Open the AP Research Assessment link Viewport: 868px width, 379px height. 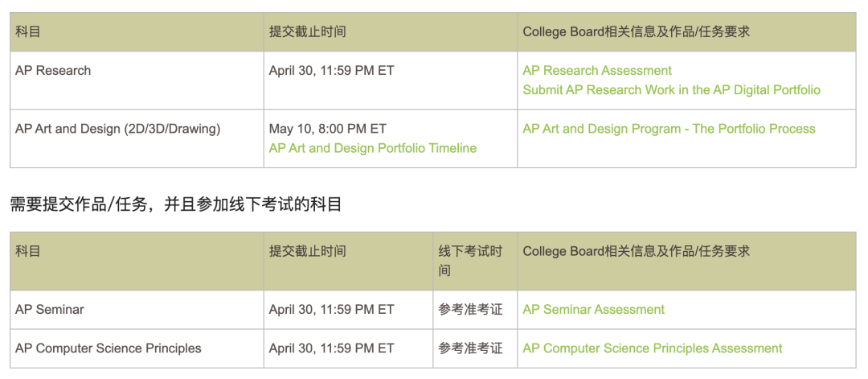click(x=596, y=71)
